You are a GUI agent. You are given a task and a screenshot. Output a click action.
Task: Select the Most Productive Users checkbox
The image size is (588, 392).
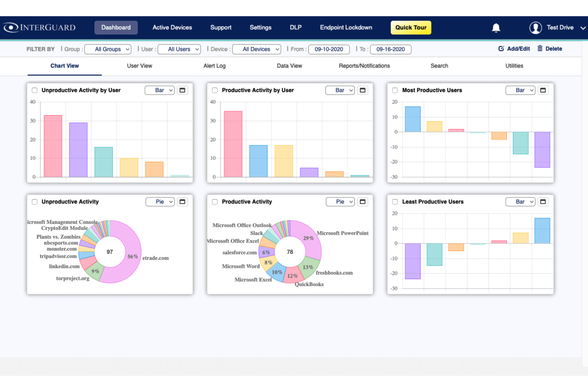395,91
